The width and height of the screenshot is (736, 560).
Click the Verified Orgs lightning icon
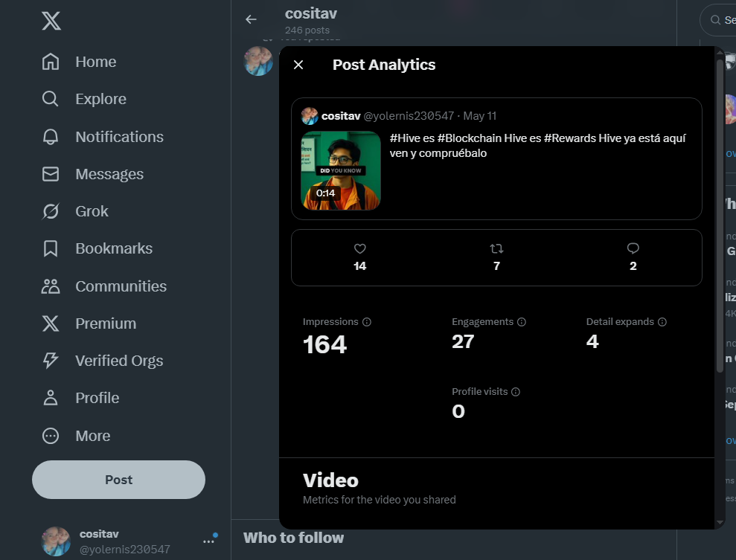pos(51,360)
